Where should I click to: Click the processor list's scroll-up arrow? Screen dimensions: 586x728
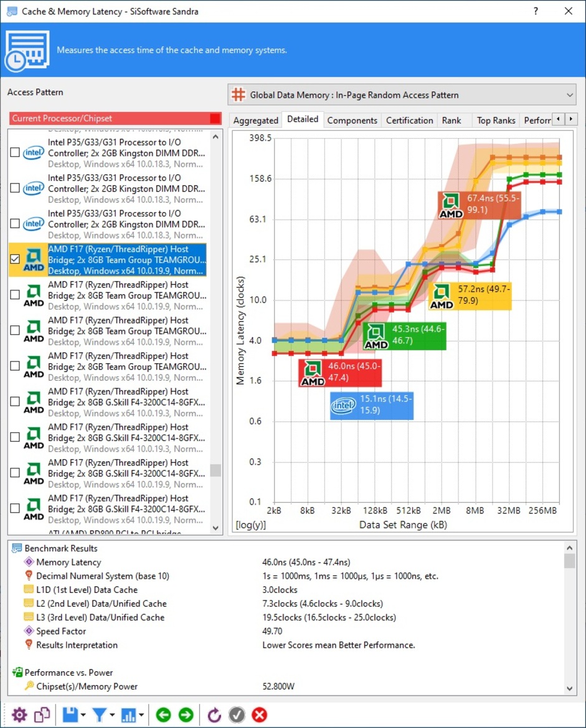pyautogui.click(x=215, y=137)
